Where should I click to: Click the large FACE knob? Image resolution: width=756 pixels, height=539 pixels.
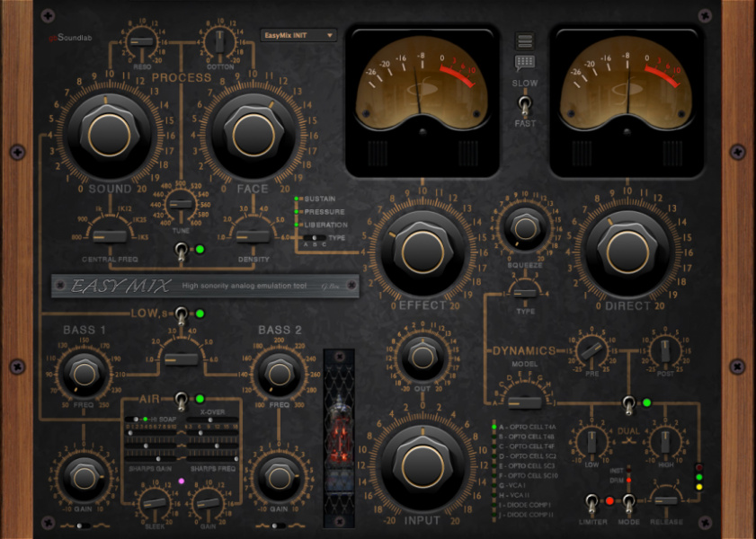click(x=253, y=136)
